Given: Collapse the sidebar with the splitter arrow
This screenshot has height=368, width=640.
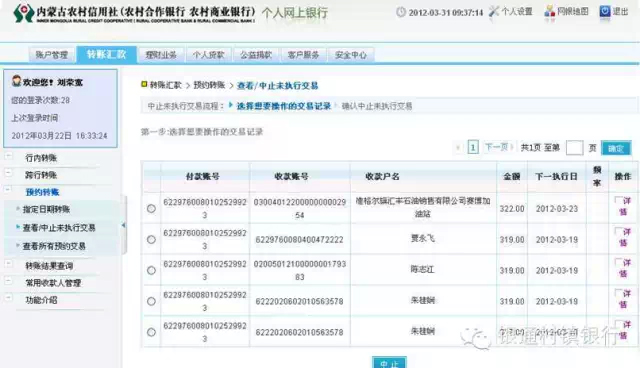Looking at the screenshot, I should (x=123, y=225).
